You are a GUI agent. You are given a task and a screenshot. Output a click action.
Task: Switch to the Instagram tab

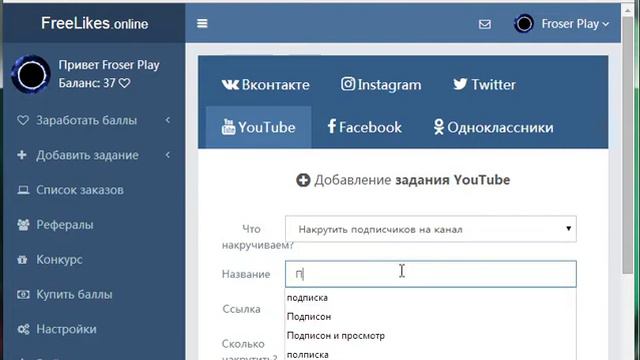click(x=381, y=84)
